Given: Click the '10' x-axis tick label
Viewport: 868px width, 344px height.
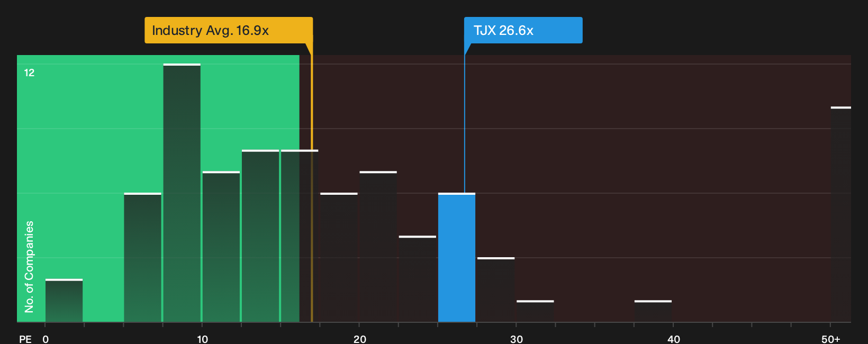Looking at the screenshot, I should click(x=202, y=339).
